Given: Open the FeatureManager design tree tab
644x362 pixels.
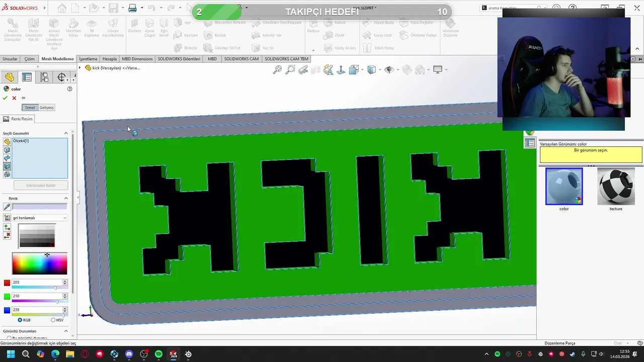Looking at the screenshot, I should pos(10,77).
